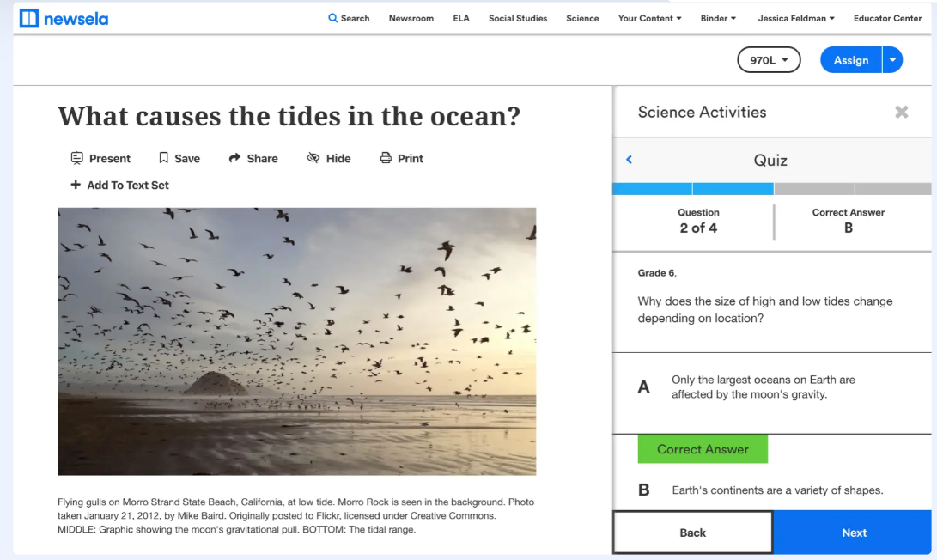This screenshot has width=937, height=560.
Task: Open Present mode for the article
Action: click(100, 158)
